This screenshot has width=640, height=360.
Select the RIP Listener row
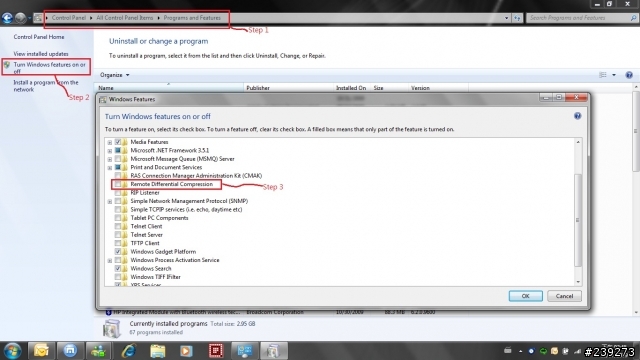point(145,193)
